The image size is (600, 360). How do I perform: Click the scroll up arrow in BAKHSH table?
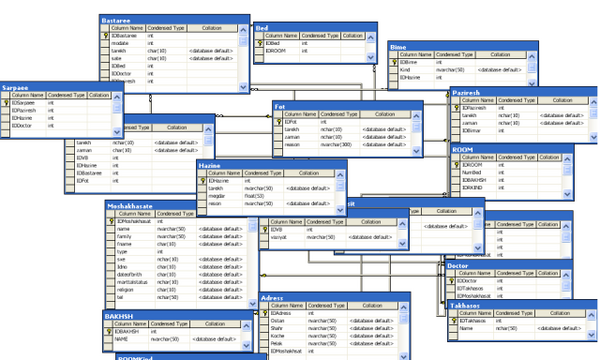246,326
